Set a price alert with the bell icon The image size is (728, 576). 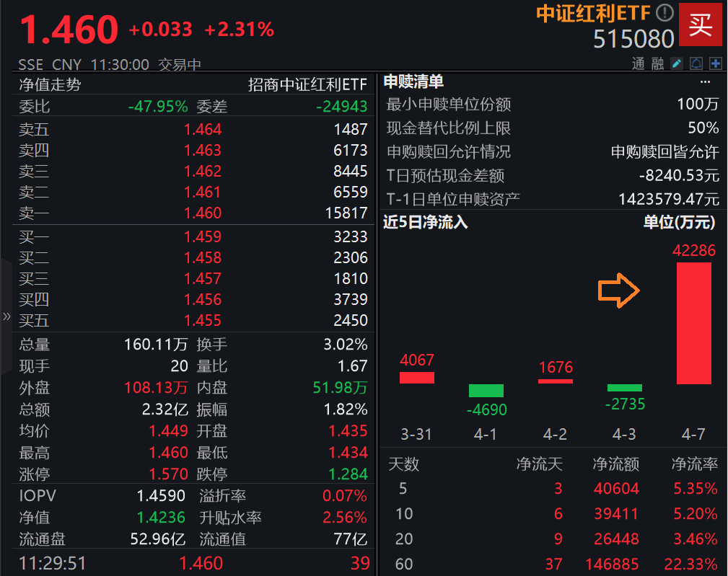[696, 63]
